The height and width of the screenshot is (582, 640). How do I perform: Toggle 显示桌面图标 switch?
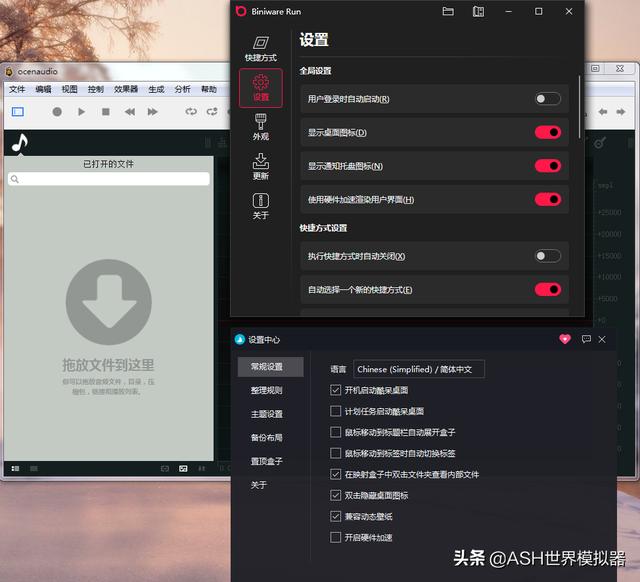click(x=548, y=132)
